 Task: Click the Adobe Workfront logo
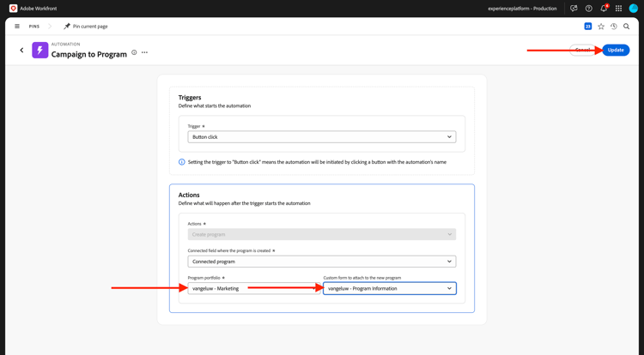coord(13,9)
